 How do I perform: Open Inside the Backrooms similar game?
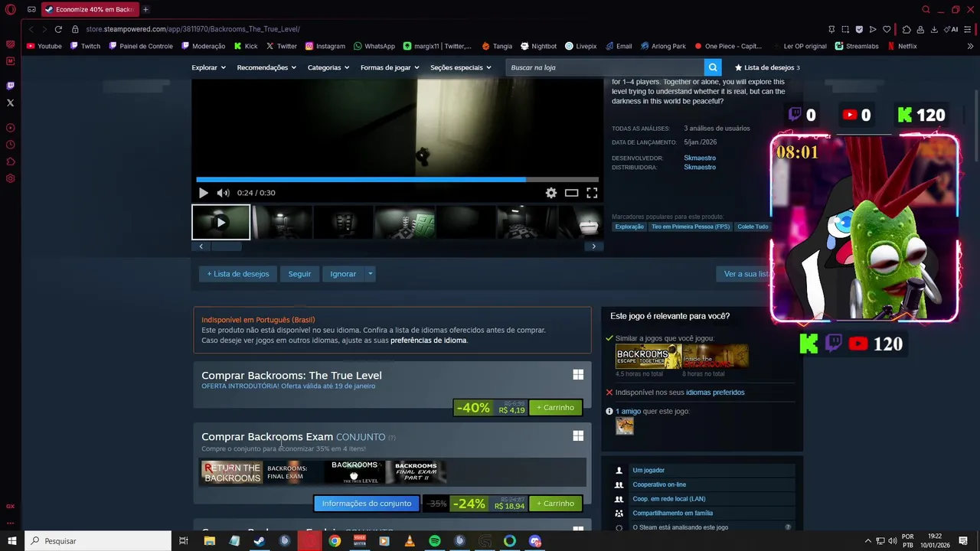click(715, 357)
